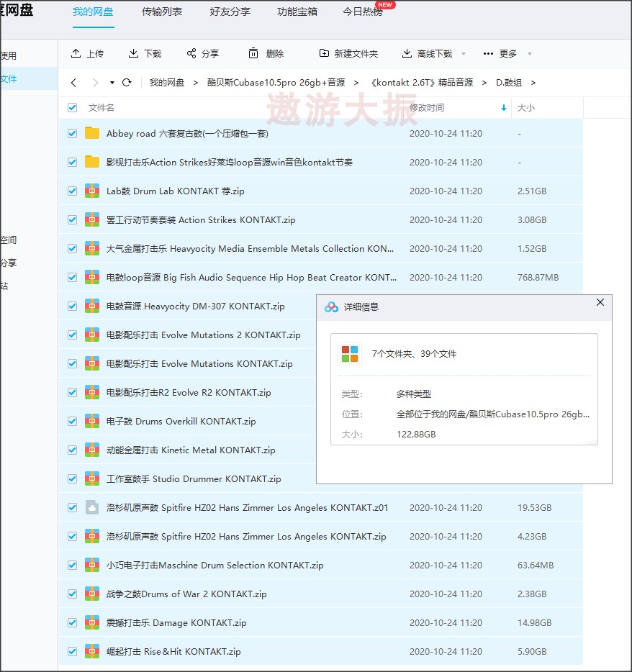Uncheck the 崛起打击 Rise&Hit checkbox
Image resolution: width=632 pixels, height=672 pixels.
73,651
